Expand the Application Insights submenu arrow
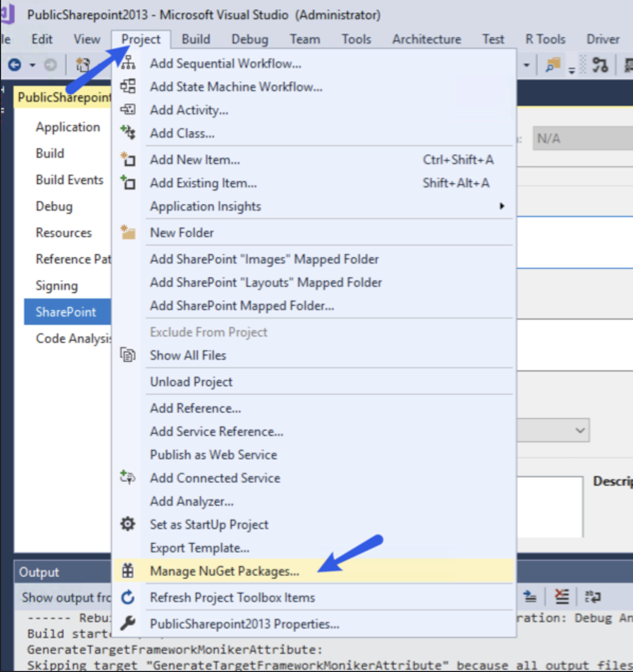Viewport: 633px width, 672px height. [502, 206]
